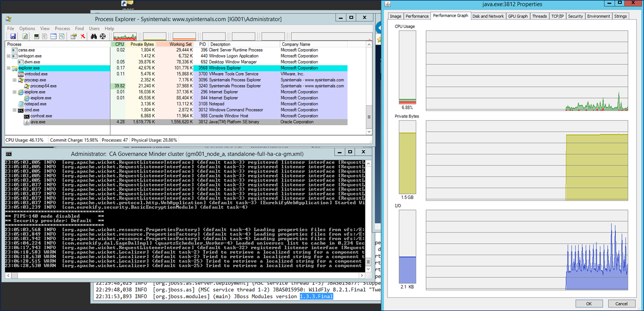Open the View menu
This screenshot has width=644, height=311.
(x=45, y=29)
